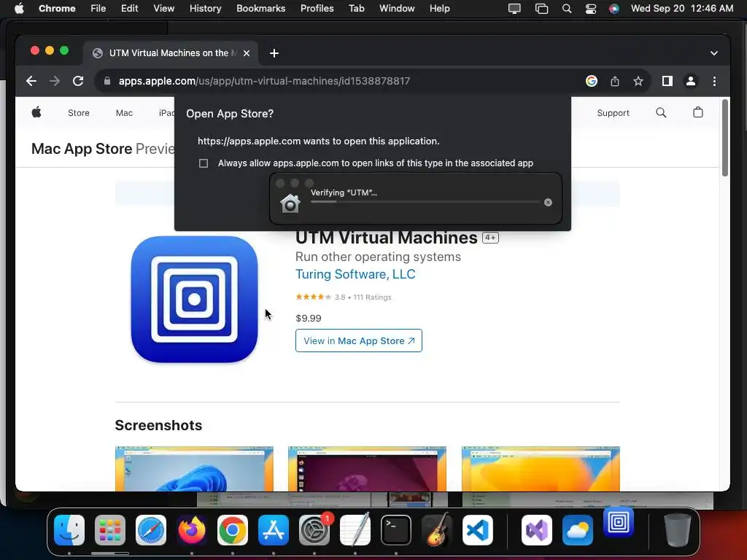Cancel the Verifying UTM progress
This screenshot has width=747, height=560.
click(x=548, y=203)
